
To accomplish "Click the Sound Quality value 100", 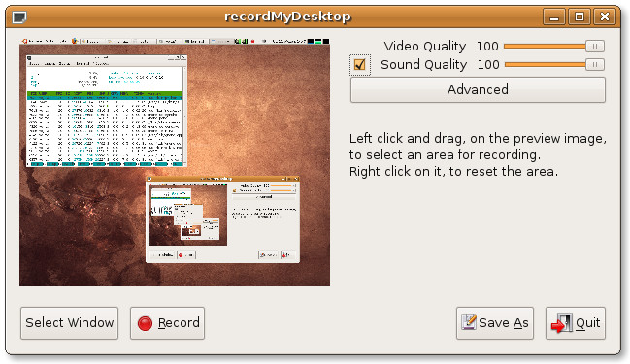I will (488, 65).
